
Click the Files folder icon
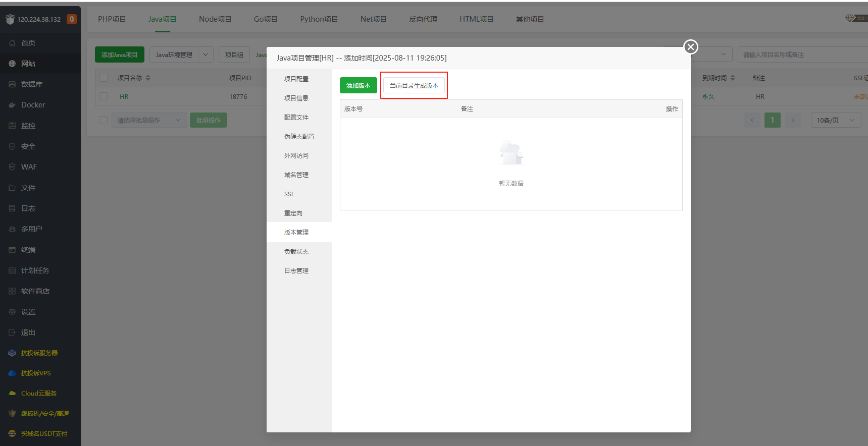click(12, 188)
